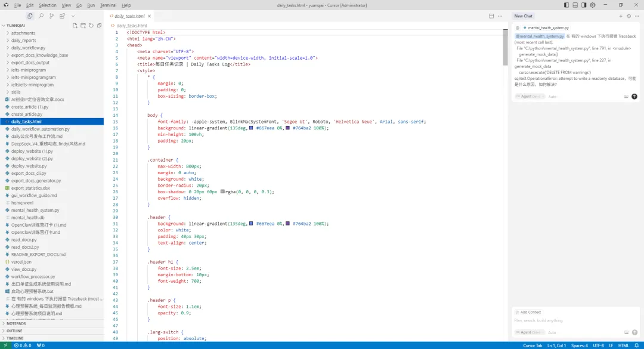The height and width of the screenshot is (349, 644).
Task: Select the daily_tasks.html editor tab
Action: [x=129, y=16]
